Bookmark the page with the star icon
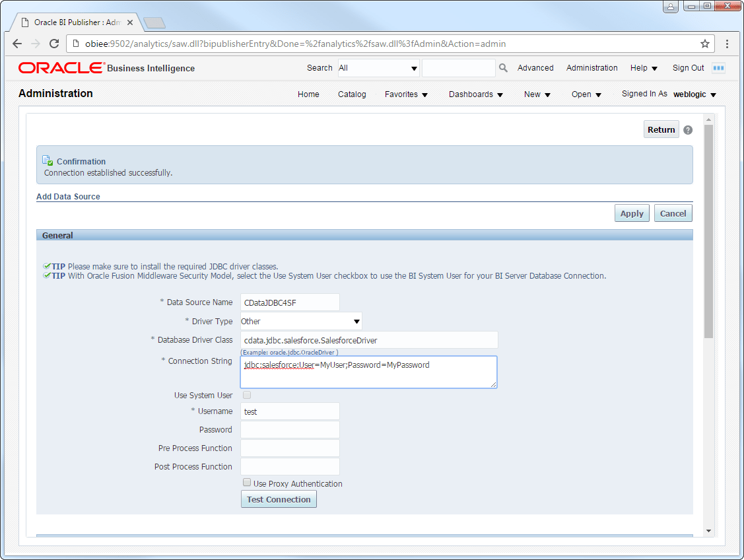 point(705,44)
